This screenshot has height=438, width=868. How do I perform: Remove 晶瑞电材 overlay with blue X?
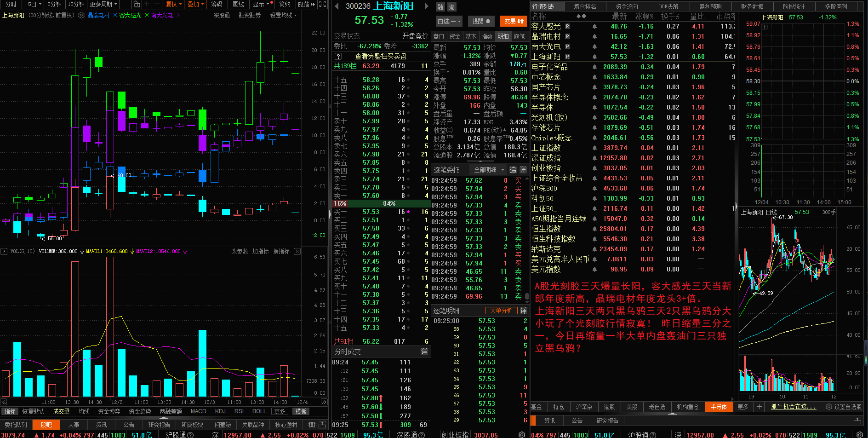(115, 15)
